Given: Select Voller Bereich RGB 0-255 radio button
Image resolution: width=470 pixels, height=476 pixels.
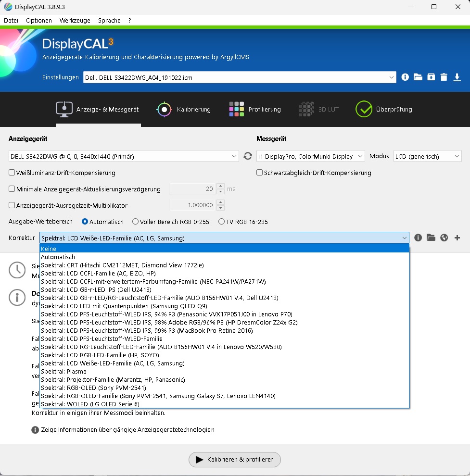Looking at the screenshot, I should pyautogui.click(x=136, y=222).
